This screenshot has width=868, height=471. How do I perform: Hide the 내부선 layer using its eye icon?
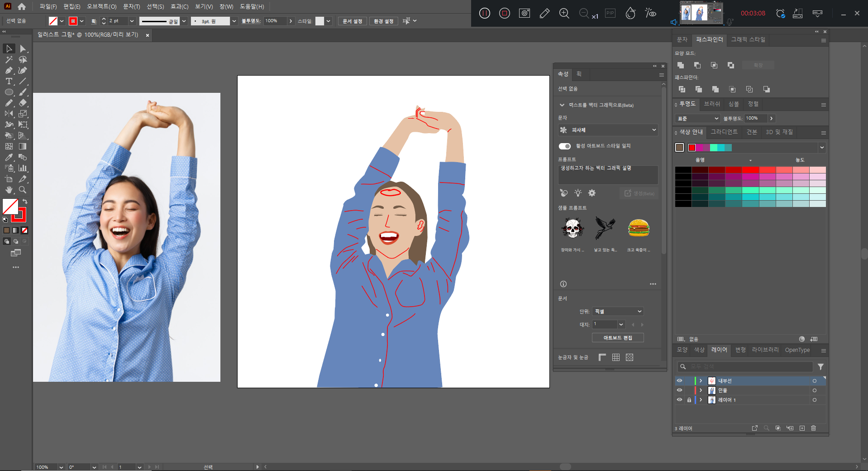click(x=679, y=381)
